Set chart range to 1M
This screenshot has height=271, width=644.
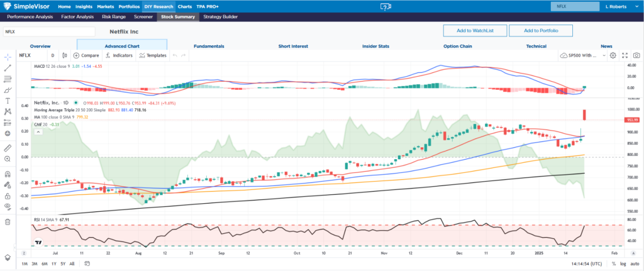pyautogui.click(x=25, y=263)
